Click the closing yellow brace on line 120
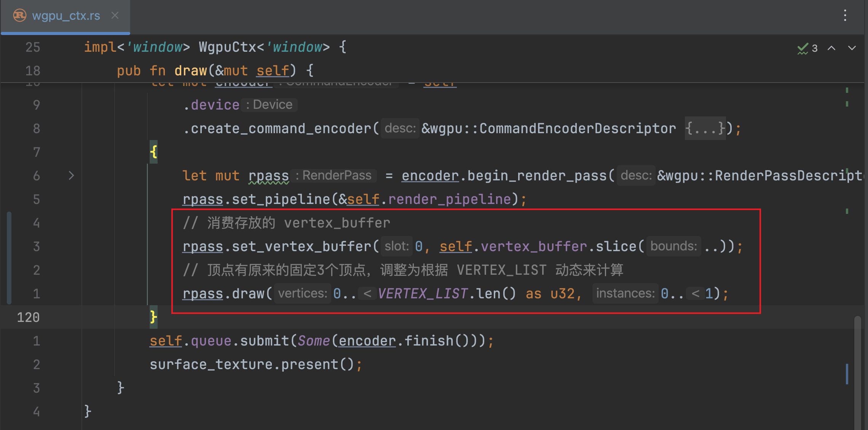 pyautogui.click(x=153, y=317)
